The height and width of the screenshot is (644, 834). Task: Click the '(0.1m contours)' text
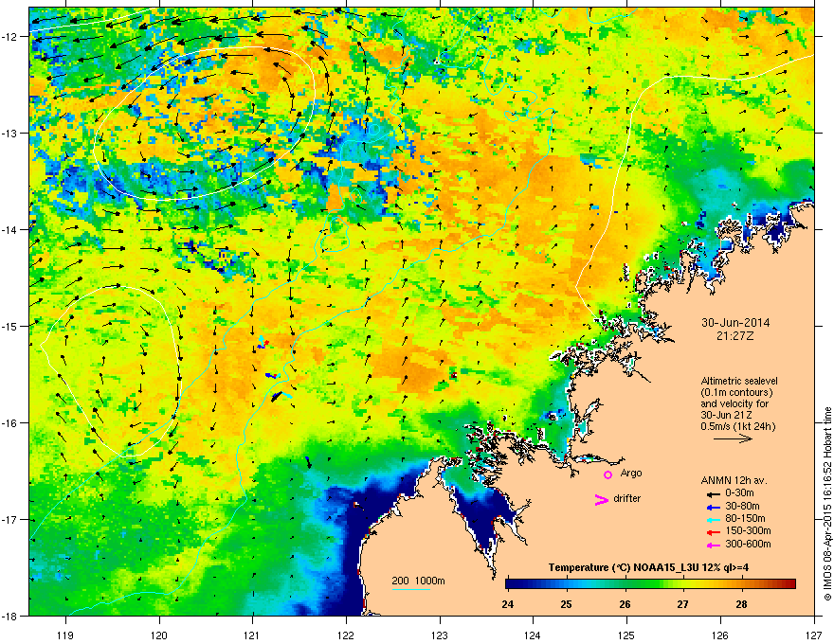click(x=736, y=392)
